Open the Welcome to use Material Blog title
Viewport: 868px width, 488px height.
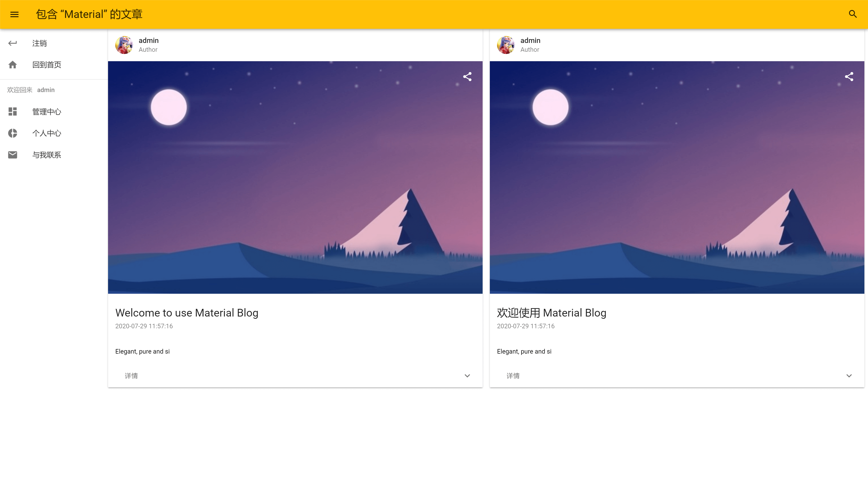(187, 312)
